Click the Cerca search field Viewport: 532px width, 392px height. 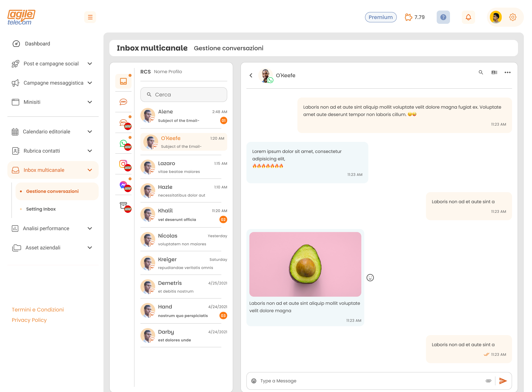pyautogui.click(x=184, y=94)
